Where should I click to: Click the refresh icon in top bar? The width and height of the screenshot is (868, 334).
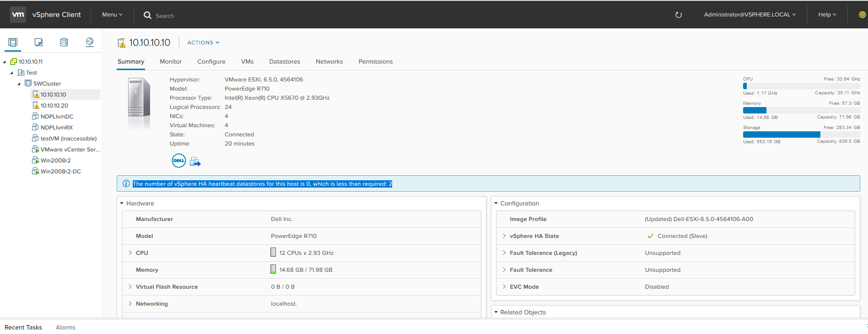pyautogui.click(x=679, y=15)
